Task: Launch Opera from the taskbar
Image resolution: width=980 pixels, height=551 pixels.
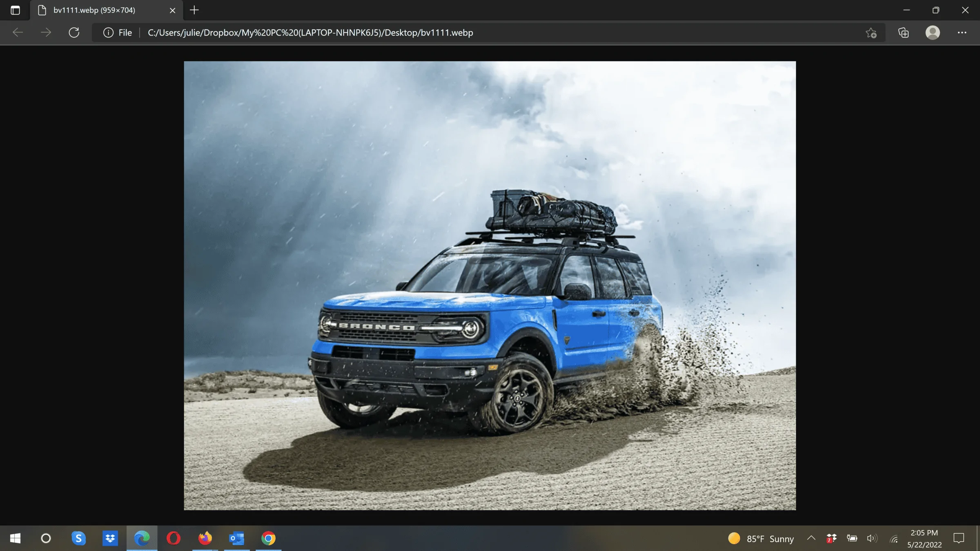Action: tap(173, 538)
